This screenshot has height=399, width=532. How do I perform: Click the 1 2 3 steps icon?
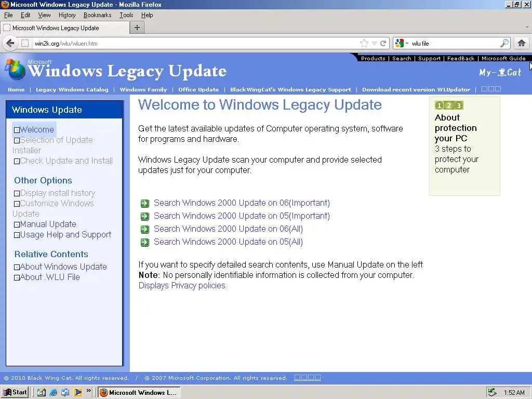point(449,105)
